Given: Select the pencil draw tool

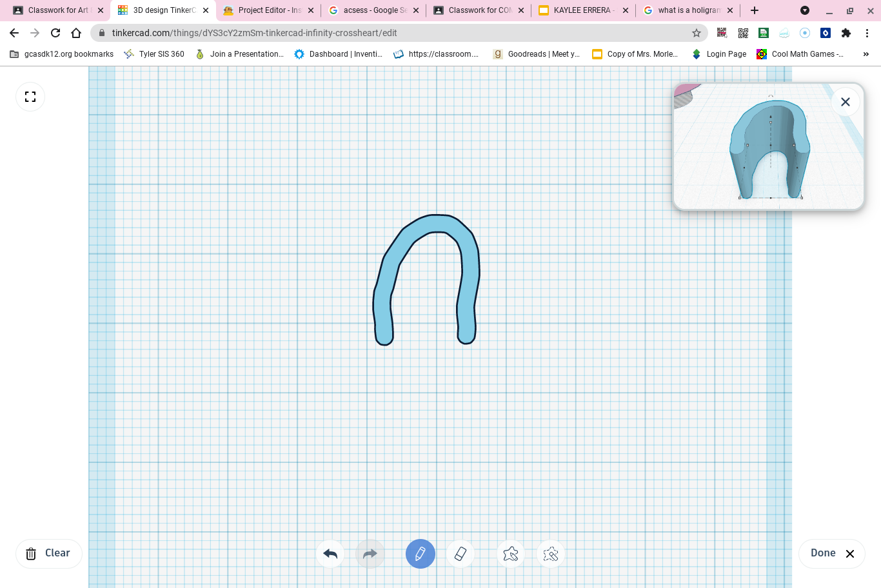Looking at the screenshot, I should point(421,554).
